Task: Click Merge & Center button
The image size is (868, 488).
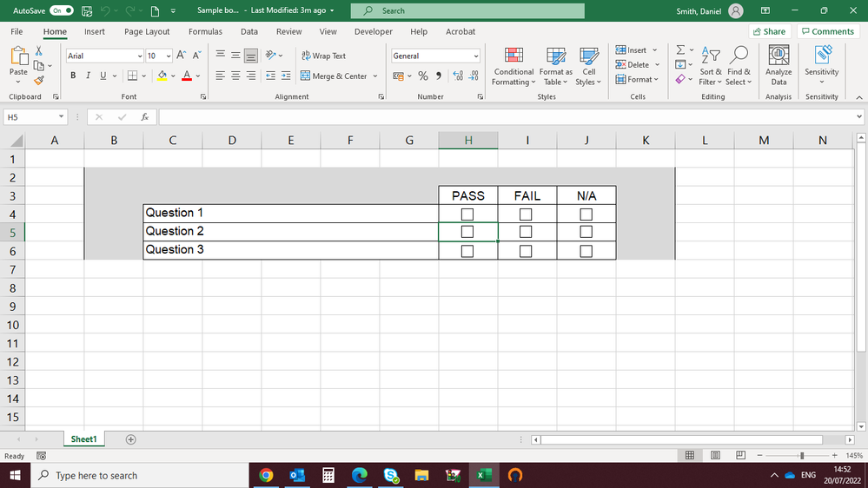Action: [x=334, y=76]
